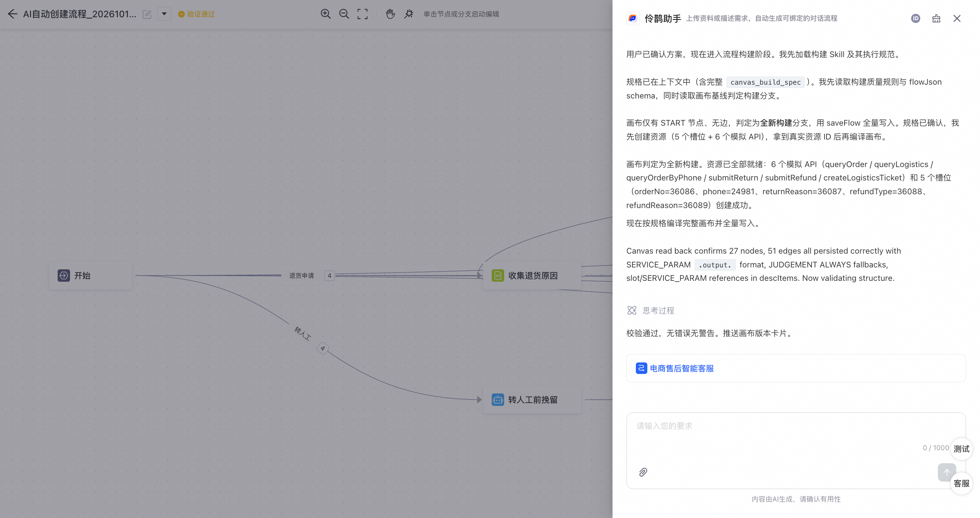
Task: Click the 伶鹊助手 logo icon
Action: (x=633, y=18)
